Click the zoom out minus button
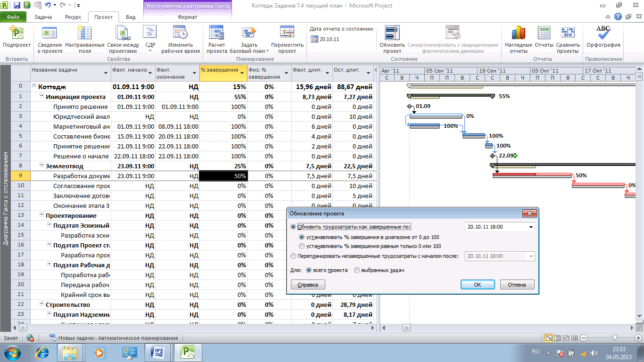 584,338
